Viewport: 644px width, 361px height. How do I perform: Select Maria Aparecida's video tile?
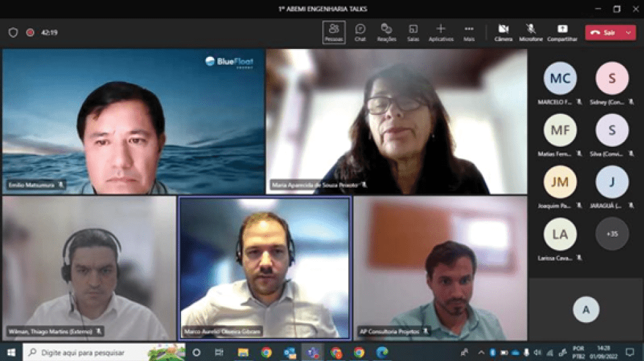tap(396, 121)
